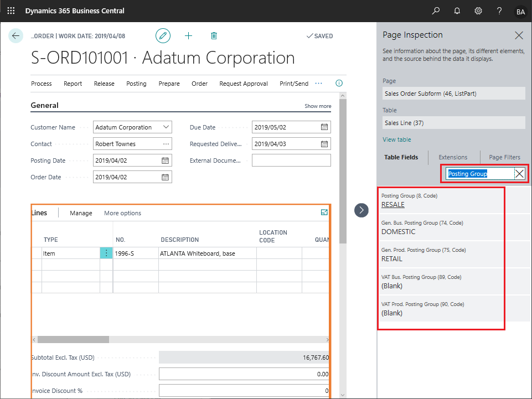The height and width of the screenshot is (399, 532).
Task: Open notifications bell
Action: pos(457,11)
